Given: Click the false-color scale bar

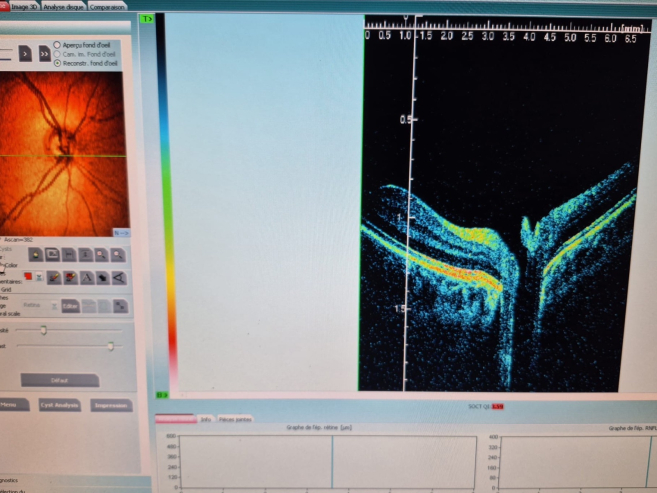Looking at the screenshot, I should coord(167,201).
